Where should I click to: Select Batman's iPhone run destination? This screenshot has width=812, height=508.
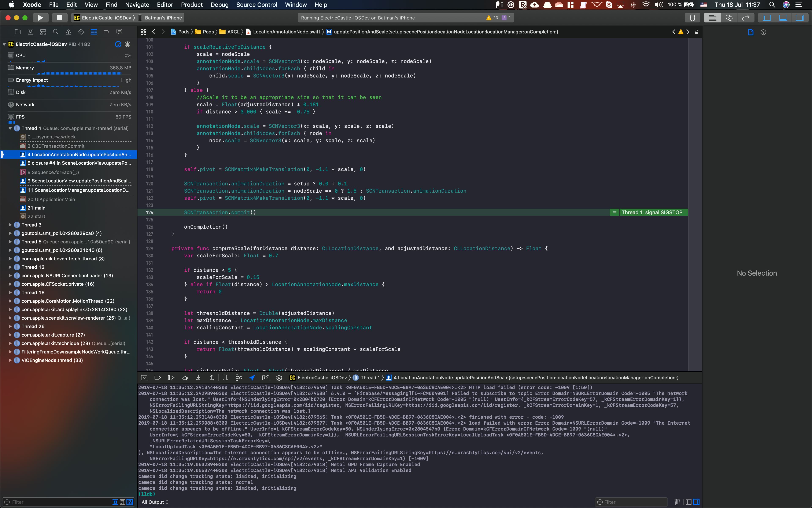[160, 18]
